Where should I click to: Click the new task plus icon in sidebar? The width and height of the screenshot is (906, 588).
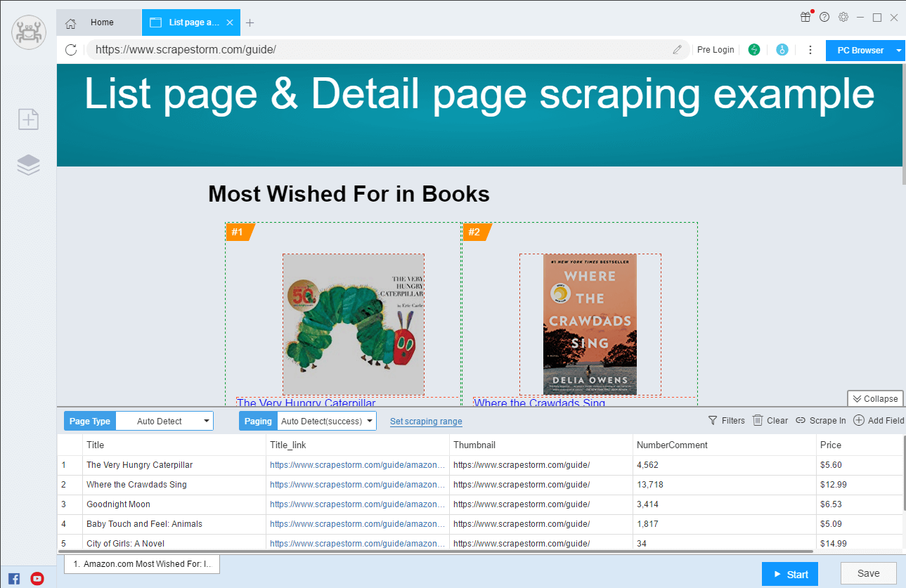28,120
